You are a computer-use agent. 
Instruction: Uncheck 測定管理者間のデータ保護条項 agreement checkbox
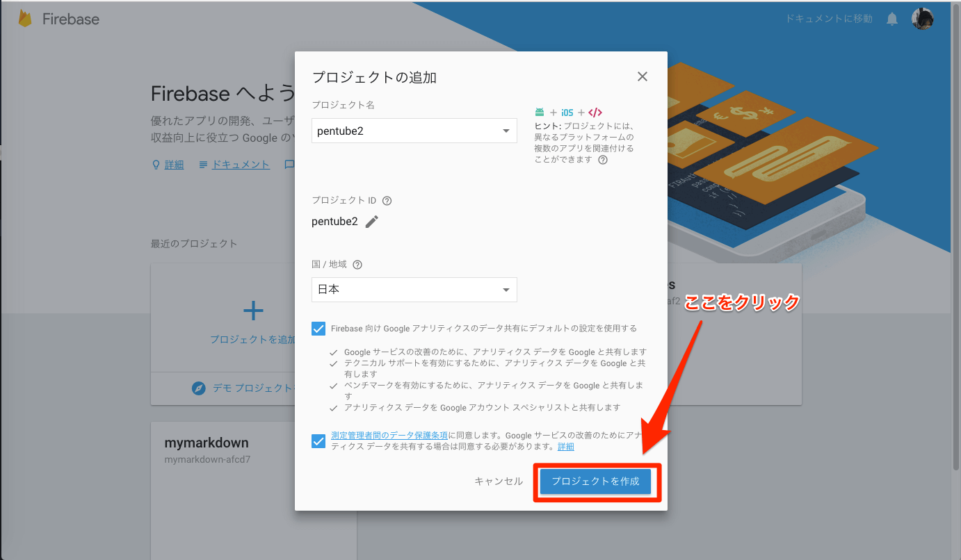click(x=318, y=440)
